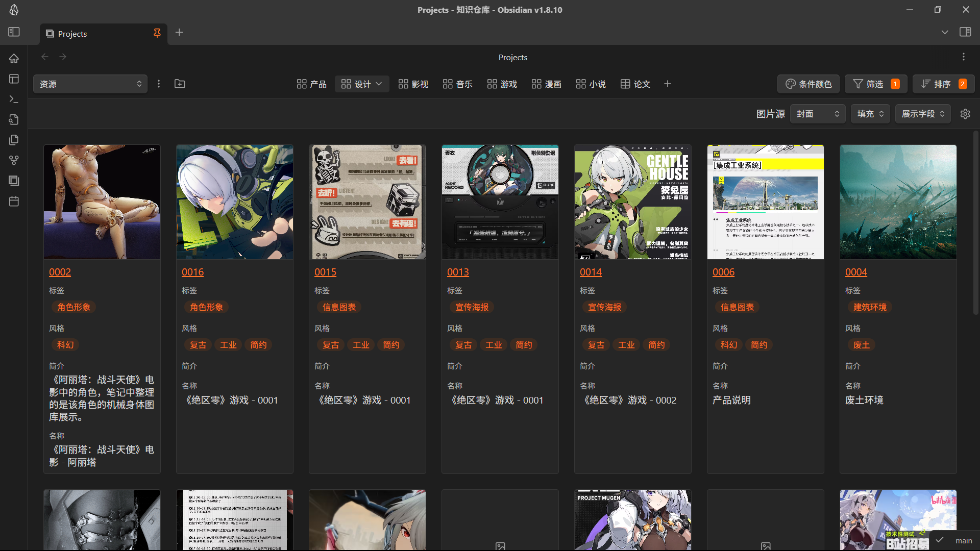Expand the 资源 project dropdown

pyautogui.click(x=90, y=84)
